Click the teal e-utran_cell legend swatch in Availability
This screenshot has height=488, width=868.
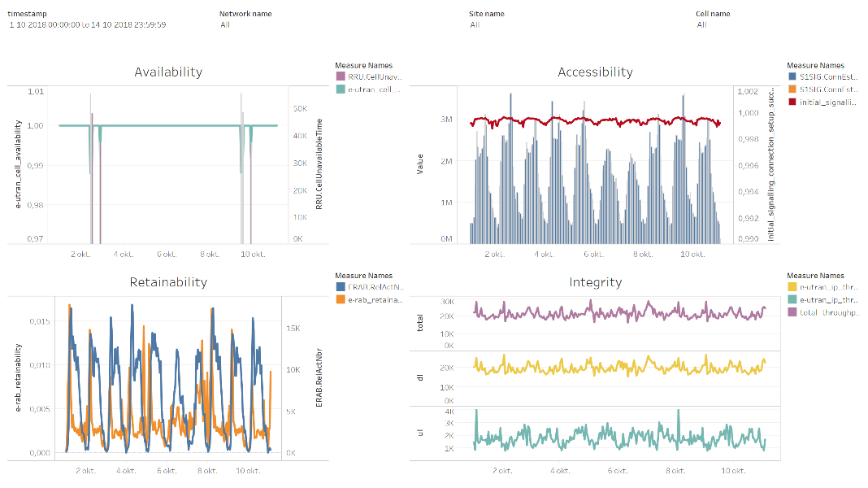[341, 89]
